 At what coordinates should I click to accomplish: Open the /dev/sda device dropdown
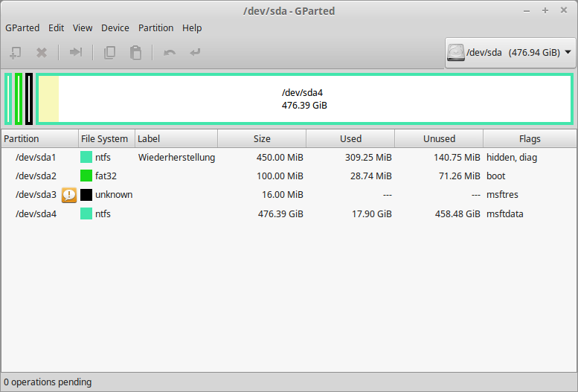510,53
